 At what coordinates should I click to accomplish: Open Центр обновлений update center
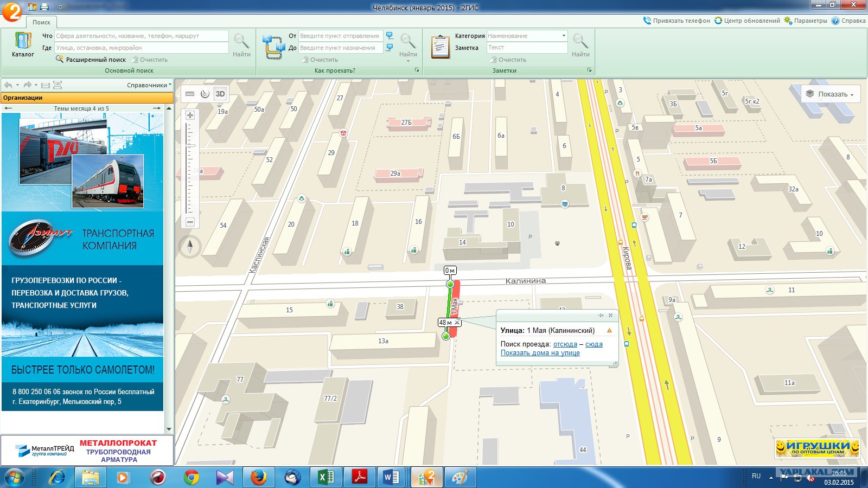click(x=747, y=21)
